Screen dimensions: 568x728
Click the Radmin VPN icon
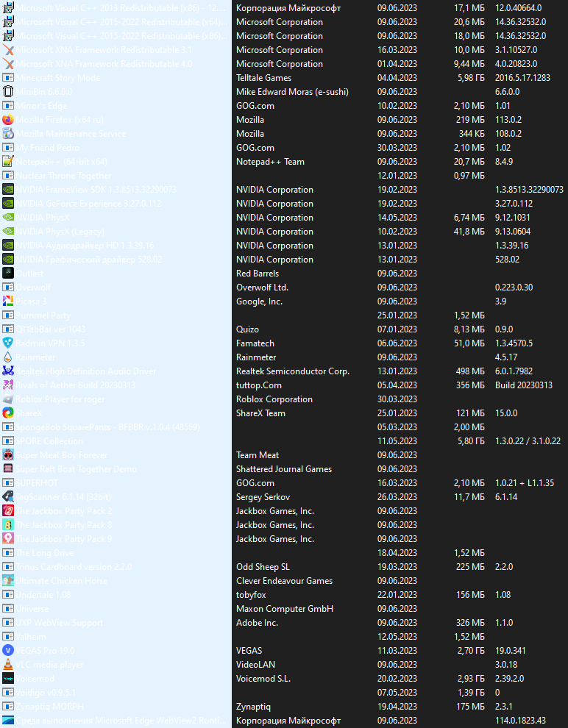coord(8,343)
